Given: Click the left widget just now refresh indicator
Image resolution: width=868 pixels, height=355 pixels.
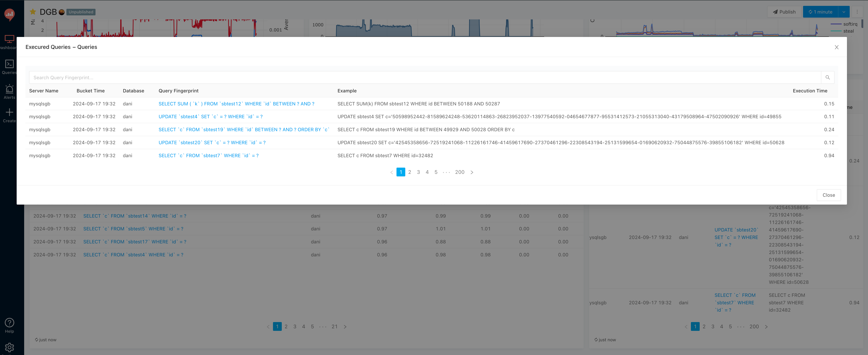Looking at the screenshot, I should pos(46,340).
